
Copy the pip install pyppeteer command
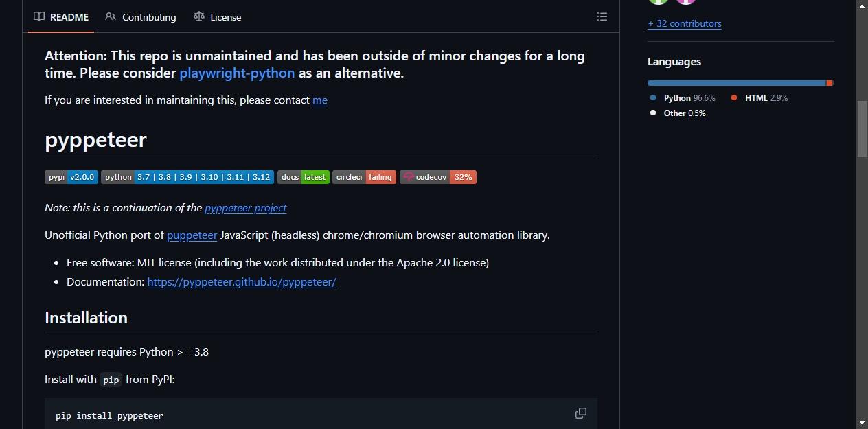click(581, 413)
